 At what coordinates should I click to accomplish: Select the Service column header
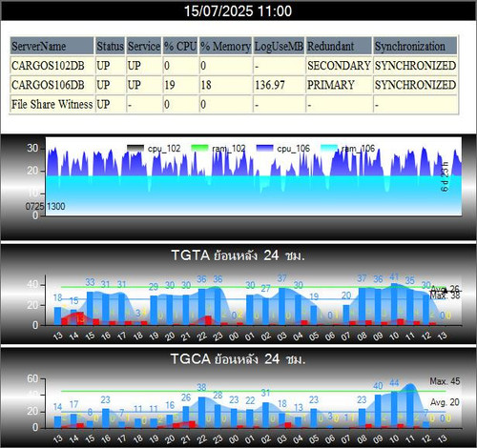point(144,46)
